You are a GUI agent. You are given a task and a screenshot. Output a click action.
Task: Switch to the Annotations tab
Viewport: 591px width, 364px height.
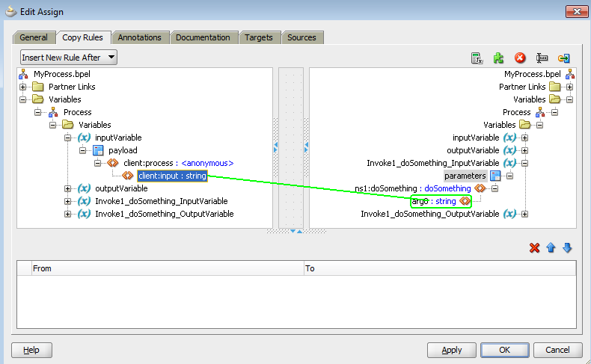coord(139,37)
